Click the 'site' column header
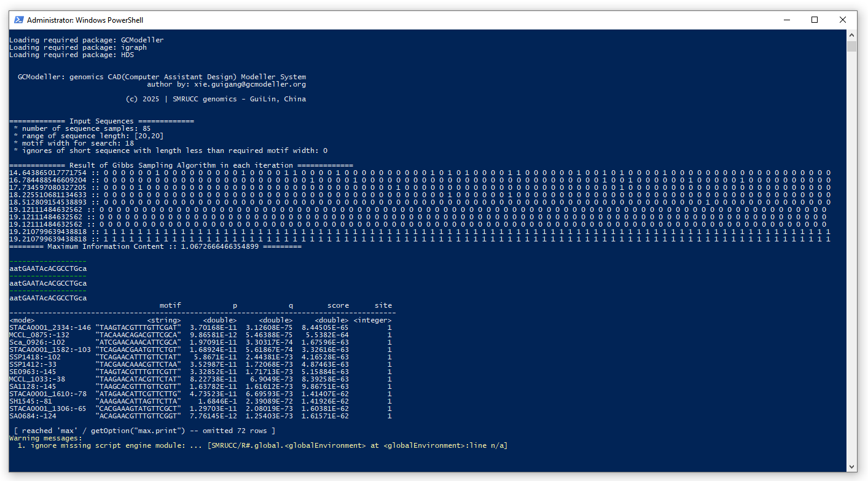 coord(383,305)
